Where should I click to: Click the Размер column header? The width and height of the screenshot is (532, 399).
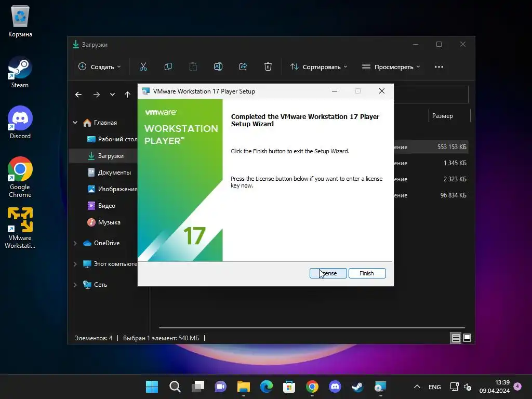point(449,116)
